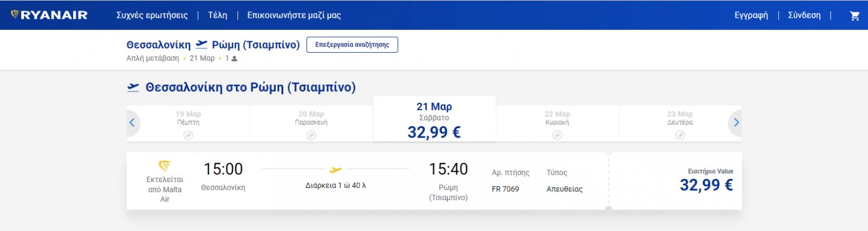The height and width of the screenshot is (231, 868).
Task: Click Σύνδεση to log in
Action: [x=804, y=15]
